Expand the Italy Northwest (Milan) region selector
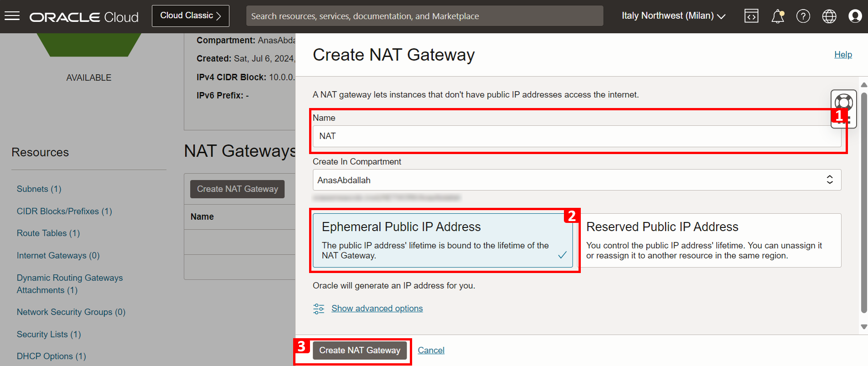Screen dimensions: 868x366 click(673, 16)
